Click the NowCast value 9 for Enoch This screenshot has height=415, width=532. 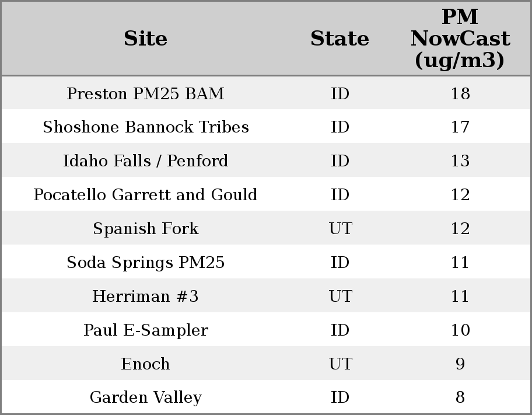pyautogui.click(x=460, y=364)
